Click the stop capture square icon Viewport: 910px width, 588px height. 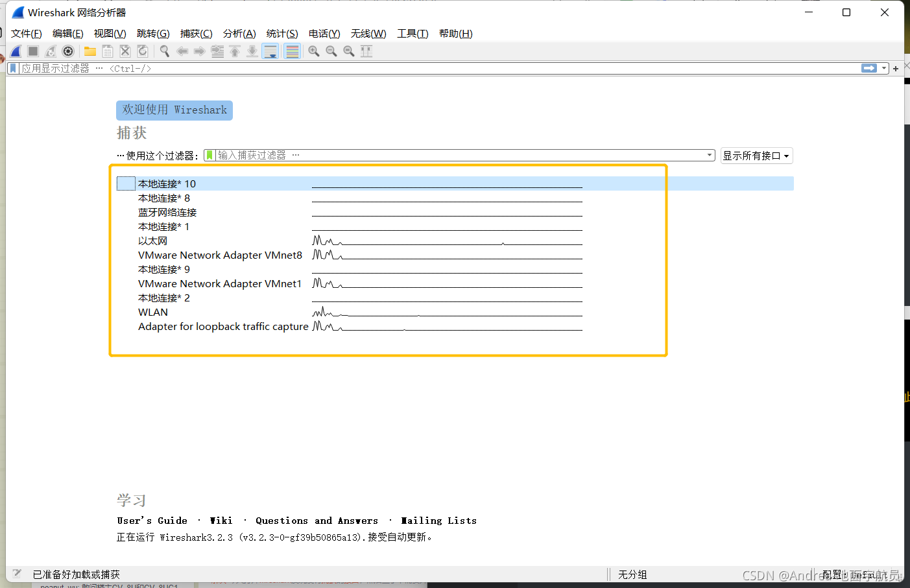coord(33,51)
